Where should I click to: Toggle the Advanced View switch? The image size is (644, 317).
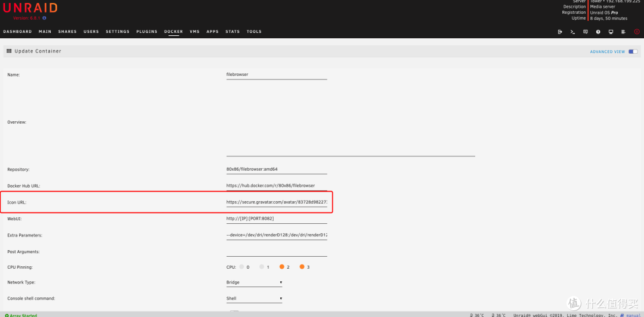point(633,52)
